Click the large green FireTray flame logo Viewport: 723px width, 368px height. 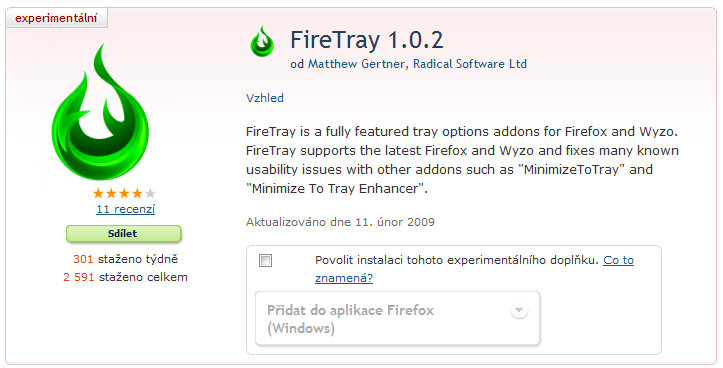[101, 111]
